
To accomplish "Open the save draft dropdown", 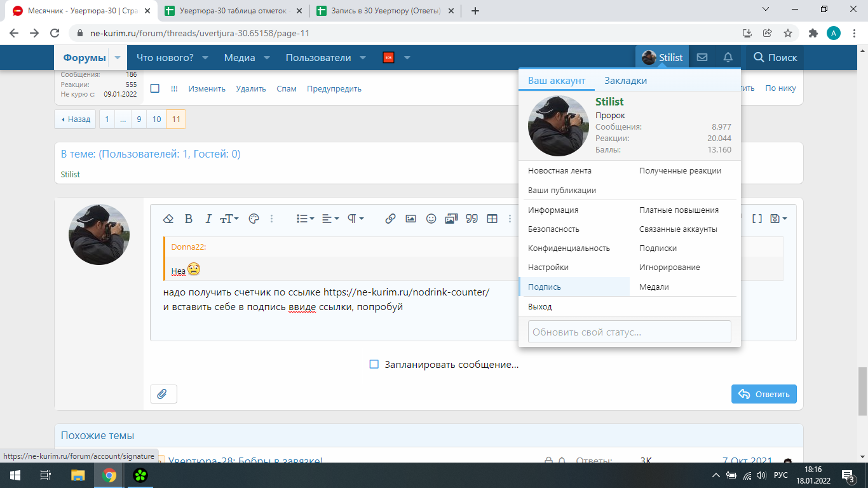I will pos(778,219).
